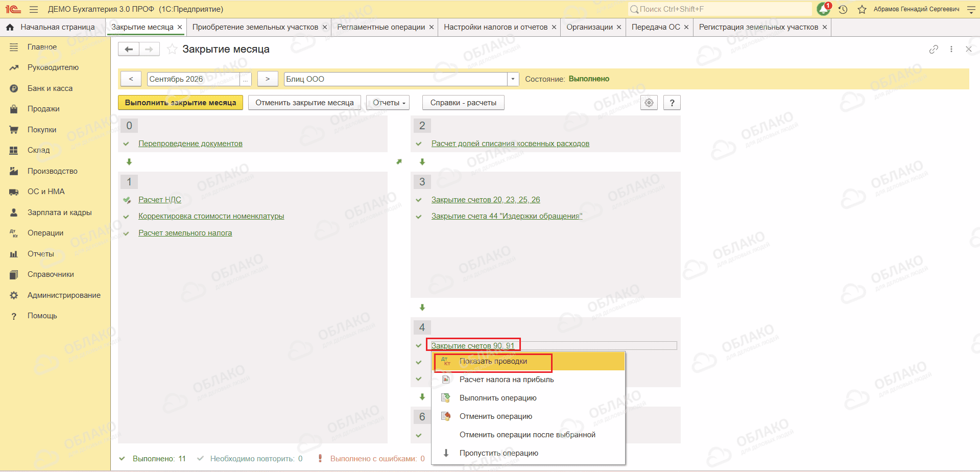The height and width of the screenshot is (472, 980).
Task: Open Корректировка стоимости номенклатуры link
Action: click(211, 216)
